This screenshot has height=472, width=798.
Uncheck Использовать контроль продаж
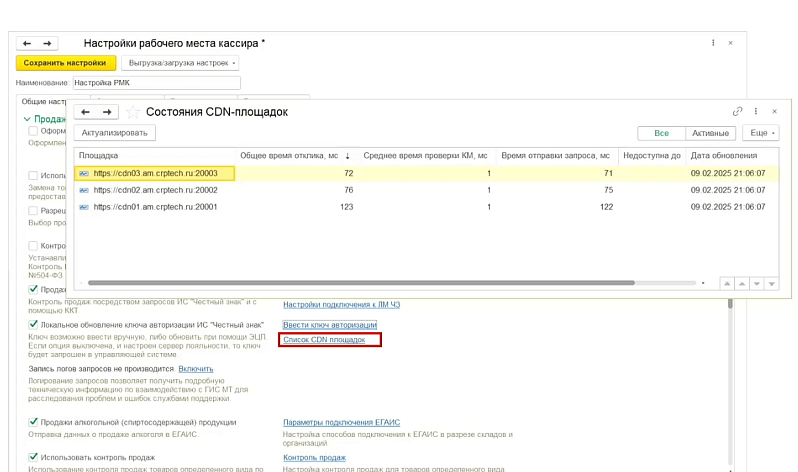[x=34, y=457]
